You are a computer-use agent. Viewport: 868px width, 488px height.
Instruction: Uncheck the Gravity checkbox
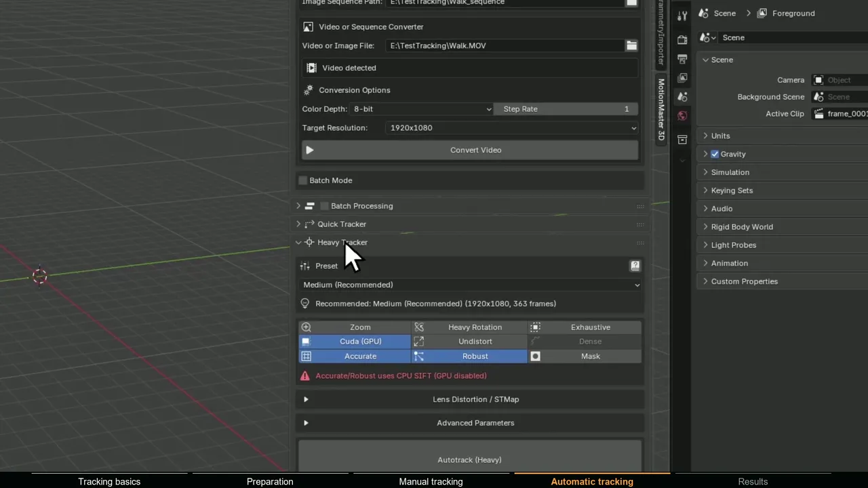pyautogui.click(x=715, y=154)
